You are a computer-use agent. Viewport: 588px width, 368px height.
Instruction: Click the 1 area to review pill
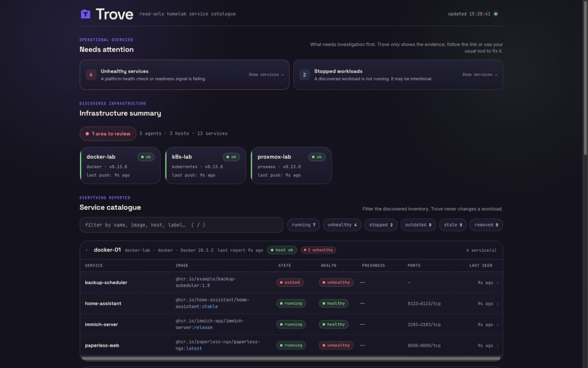pos(108,134)
